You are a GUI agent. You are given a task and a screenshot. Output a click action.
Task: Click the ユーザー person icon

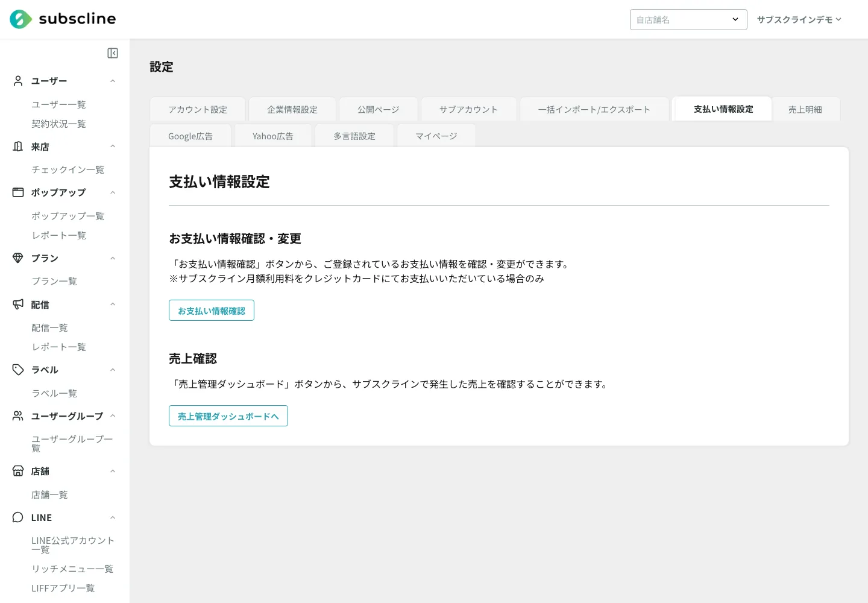tap(18, 81)
